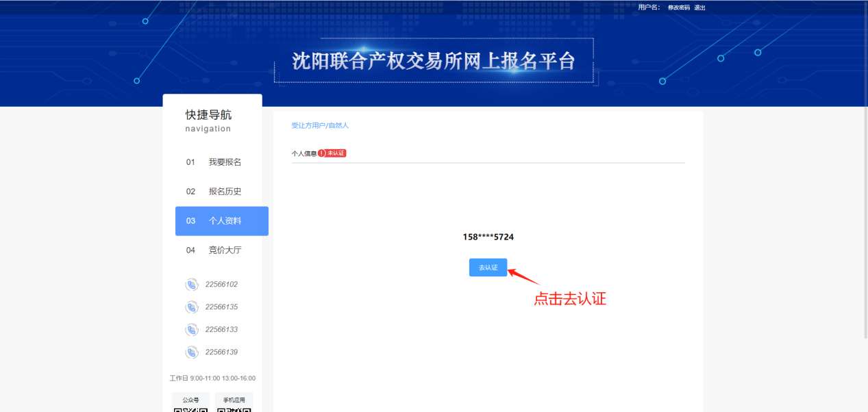Viewport: 868px width, 412px height.
Task: Click the phone number 22566102
Action: (221, 285)
